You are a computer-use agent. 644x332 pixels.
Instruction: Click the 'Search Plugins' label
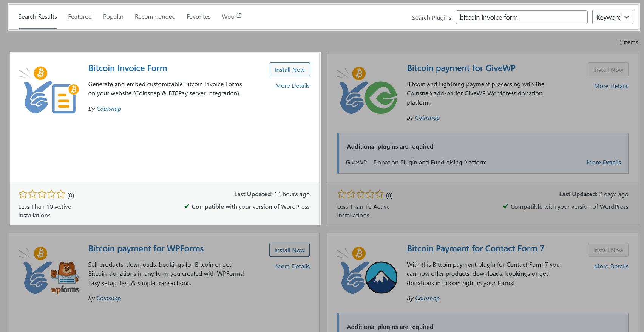point(432,18)
